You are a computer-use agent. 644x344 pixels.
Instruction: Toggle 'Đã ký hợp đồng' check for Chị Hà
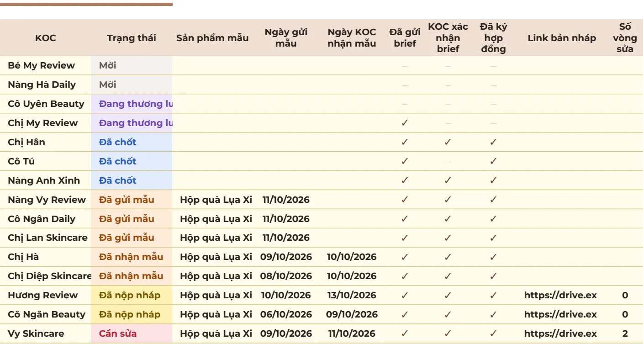(493, 257)
